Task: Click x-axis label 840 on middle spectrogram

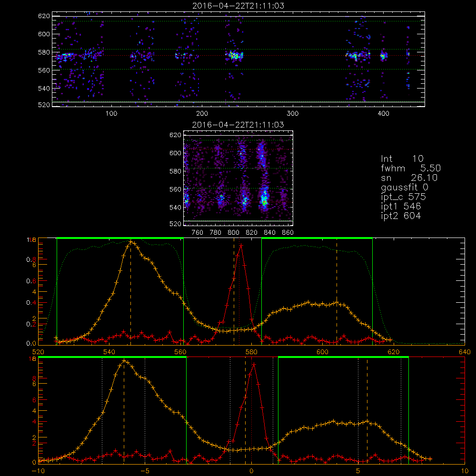Action: (269, 233)
